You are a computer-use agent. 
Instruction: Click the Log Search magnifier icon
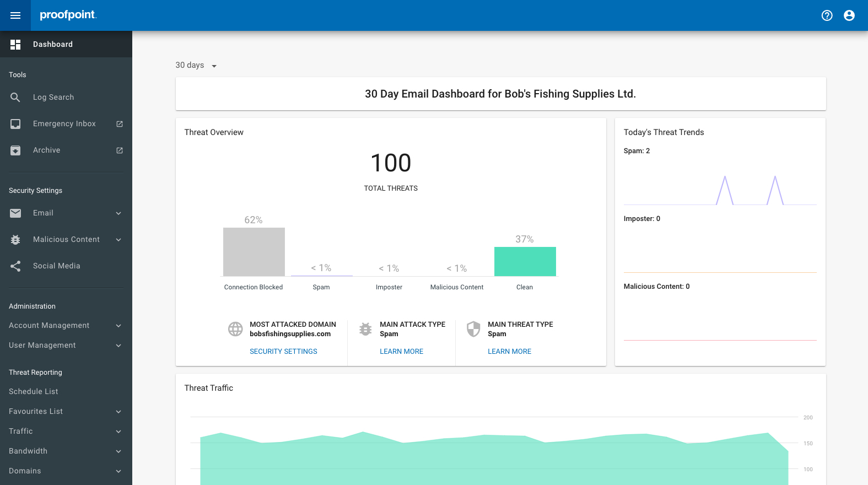15,97
